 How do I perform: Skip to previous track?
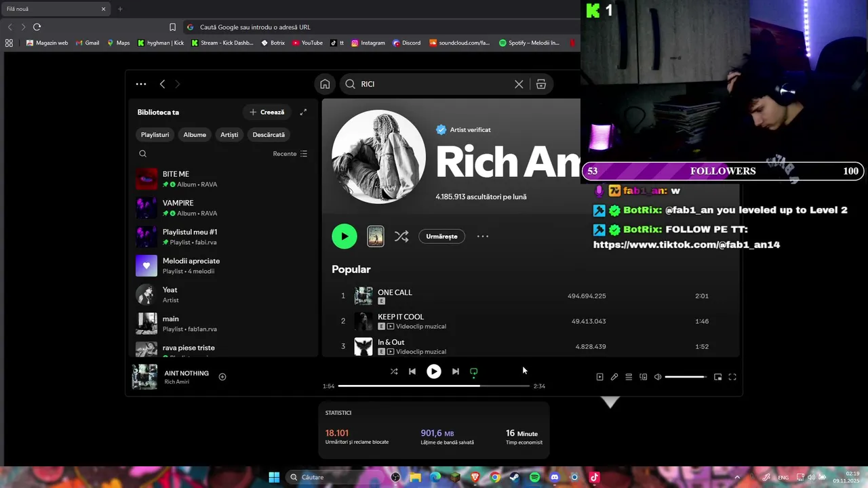412,371
